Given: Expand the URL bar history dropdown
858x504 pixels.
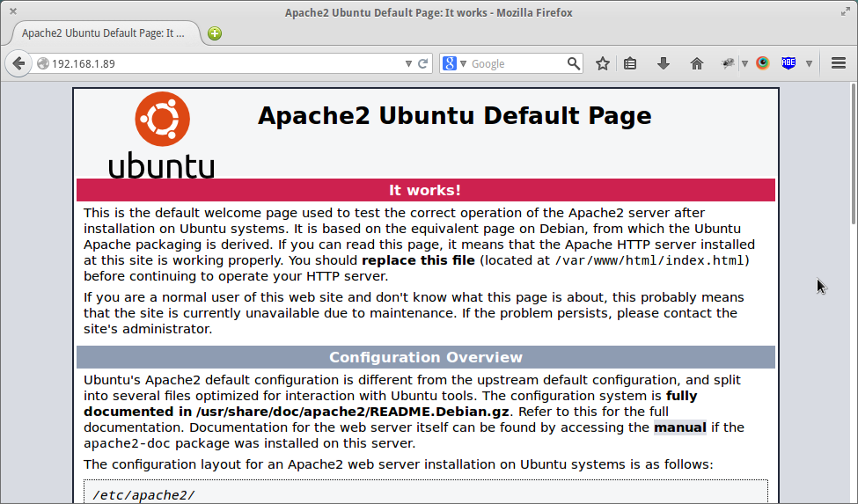Looking at the screenshot, I should (408, 63).
